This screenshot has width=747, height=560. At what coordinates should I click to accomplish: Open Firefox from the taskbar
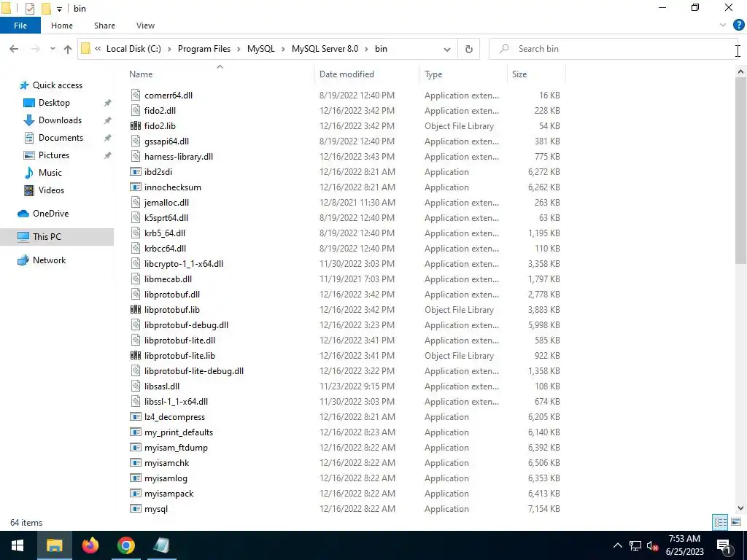[90, 545]
